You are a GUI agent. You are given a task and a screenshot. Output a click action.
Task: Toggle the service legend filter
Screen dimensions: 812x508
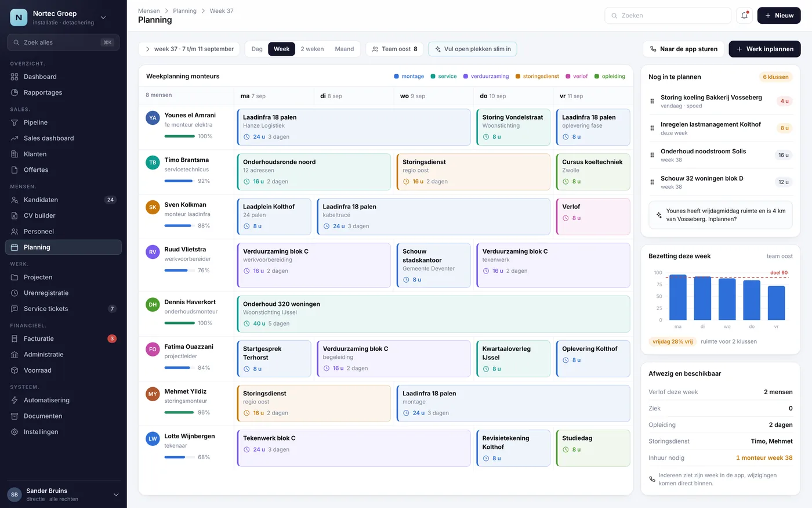tap(444, 76)
